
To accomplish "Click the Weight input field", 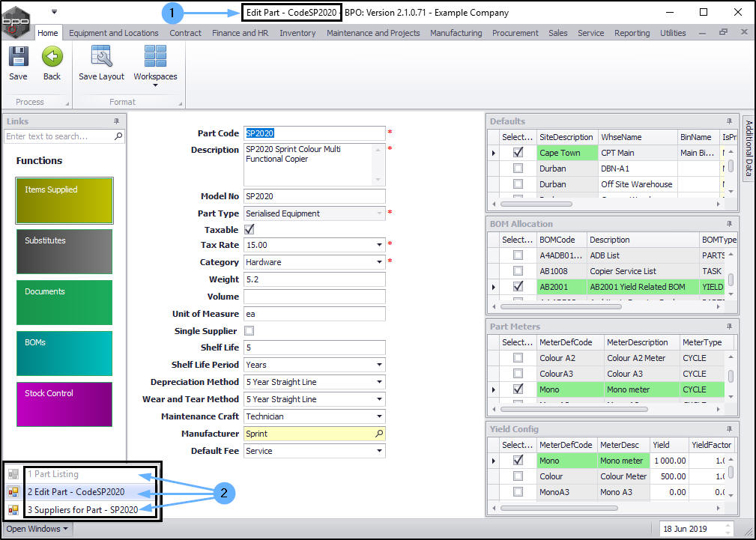I will tap(314, 279).
